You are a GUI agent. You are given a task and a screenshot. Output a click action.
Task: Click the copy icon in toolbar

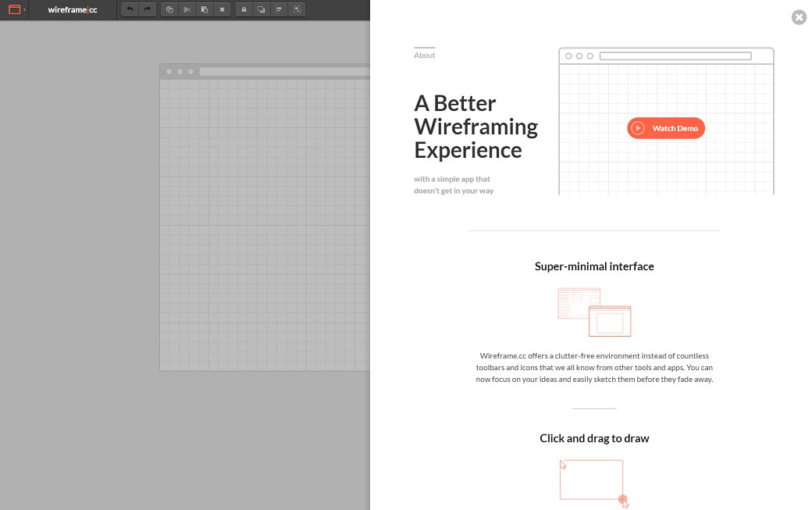click(169, 10)
